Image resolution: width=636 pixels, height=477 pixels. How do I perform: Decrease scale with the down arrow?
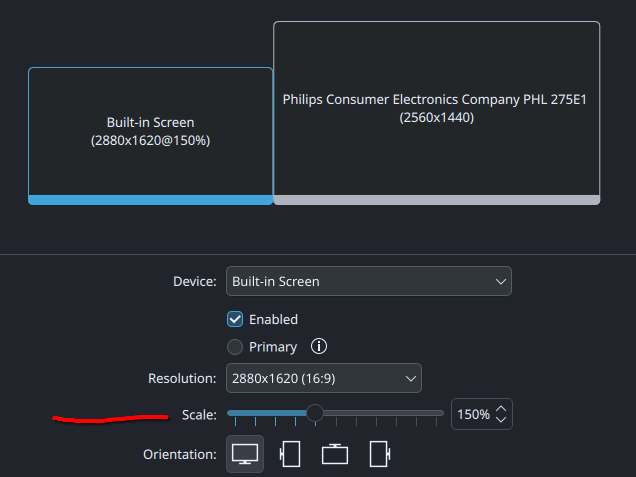[x=501, y=419]
